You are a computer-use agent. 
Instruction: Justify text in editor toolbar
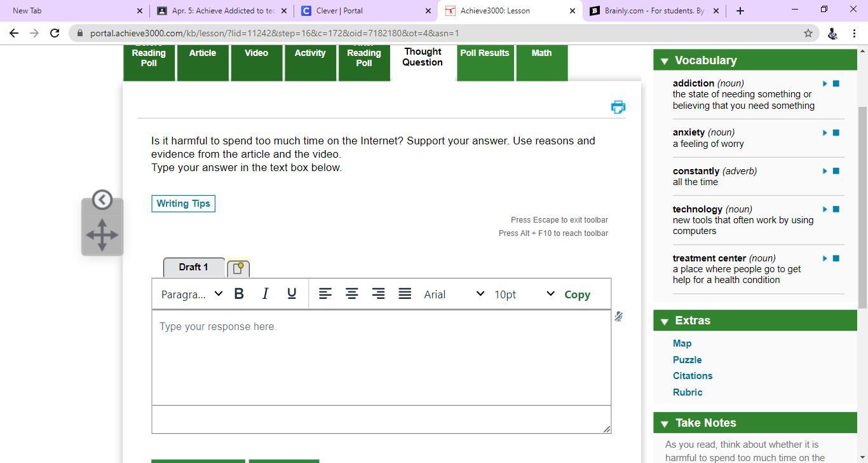[405, 294]
